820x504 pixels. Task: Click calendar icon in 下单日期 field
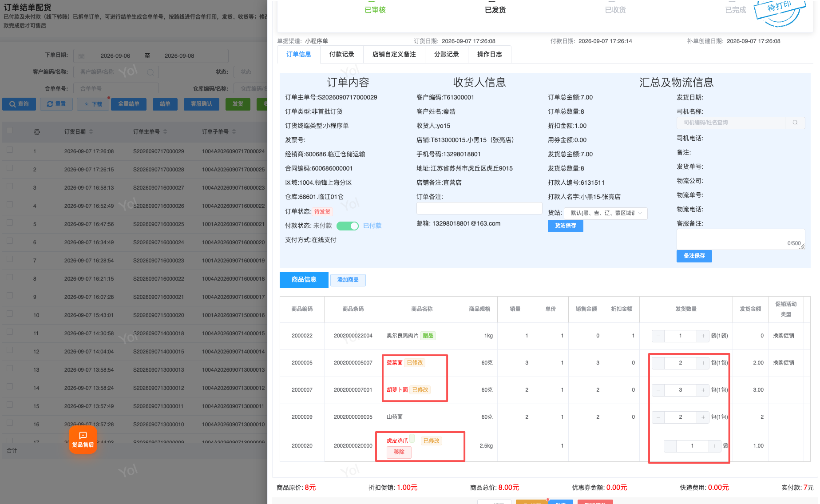[x=82, y=56]
